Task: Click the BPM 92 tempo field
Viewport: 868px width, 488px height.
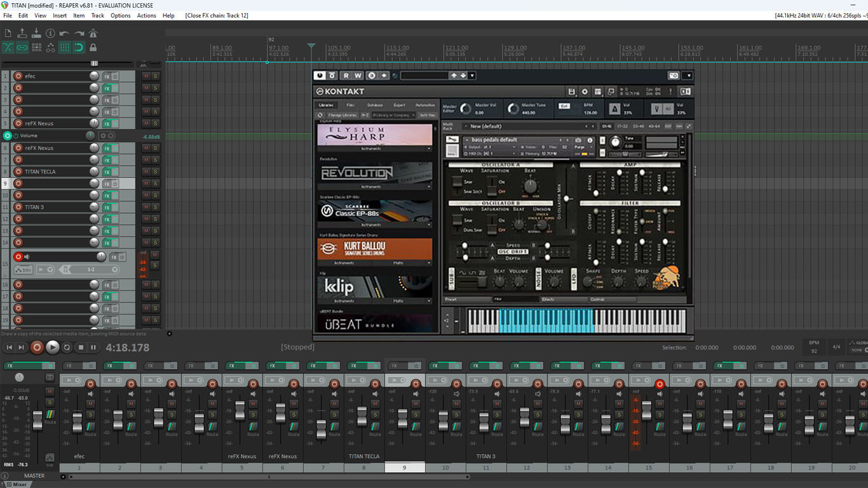Action: 814,347
